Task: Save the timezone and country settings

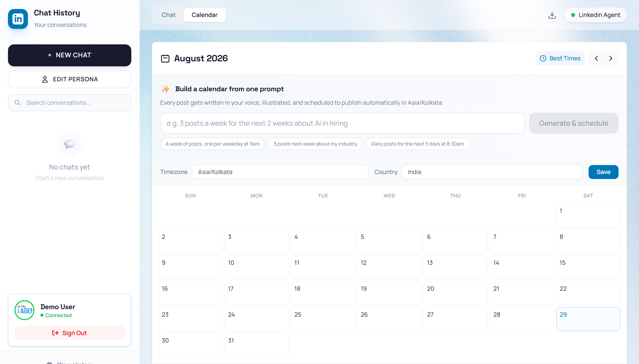Action: point(603,172)
